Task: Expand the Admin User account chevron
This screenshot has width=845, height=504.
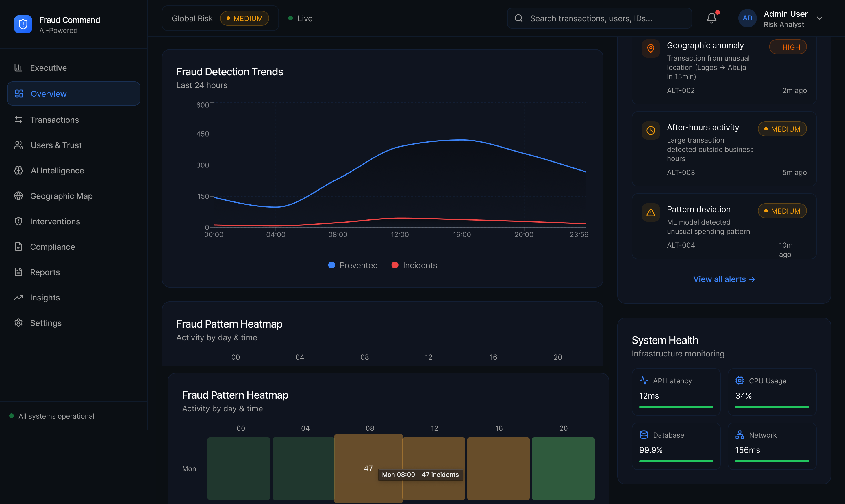Action: coord(820,18)
